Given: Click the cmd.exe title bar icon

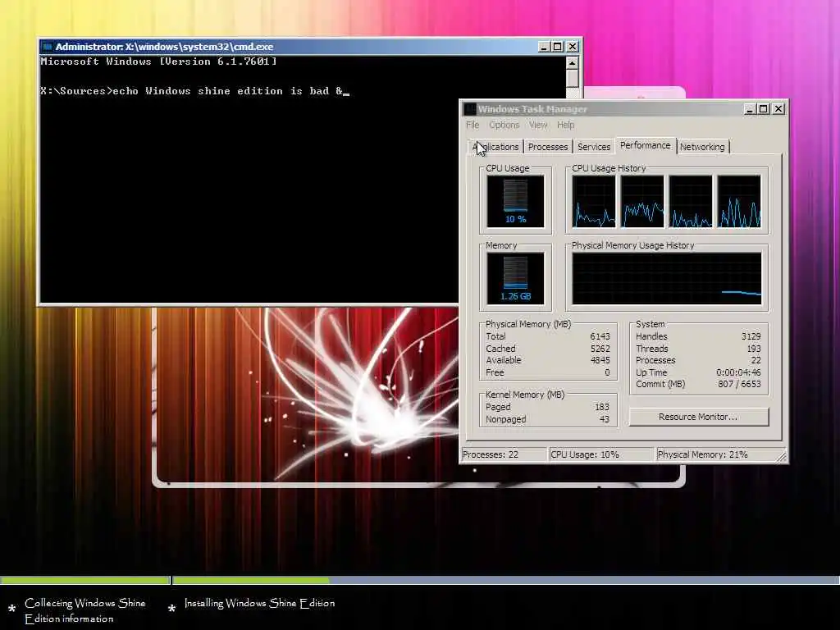Looking at the screenshot, I should coord(47,47).
